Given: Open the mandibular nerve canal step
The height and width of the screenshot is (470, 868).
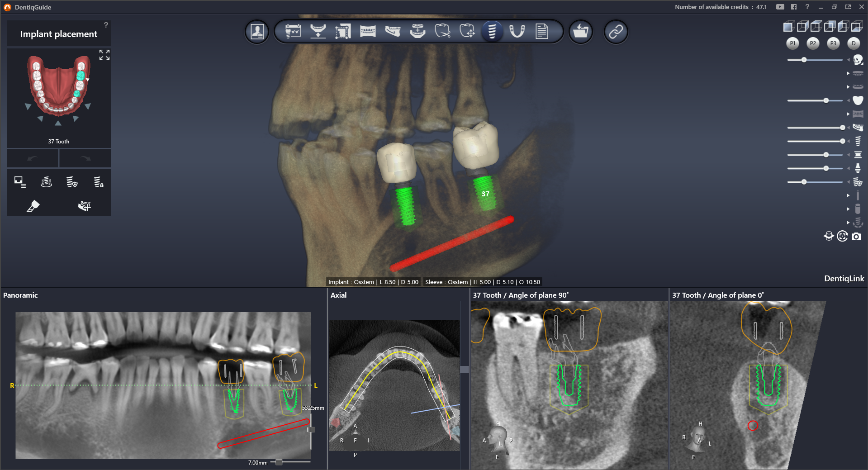Looking at the screenshot, I should 393,31.
